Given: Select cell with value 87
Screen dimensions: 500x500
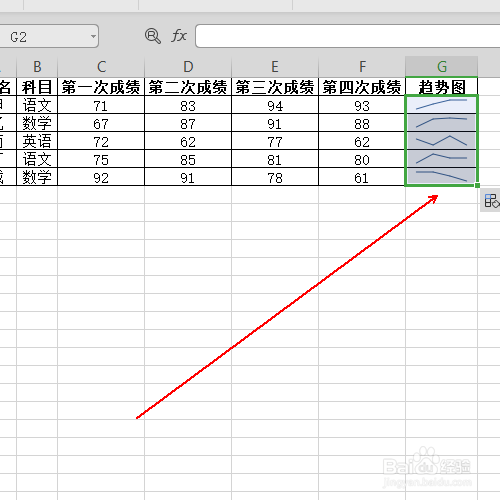Looking at the screenshot, I should 188,123.
